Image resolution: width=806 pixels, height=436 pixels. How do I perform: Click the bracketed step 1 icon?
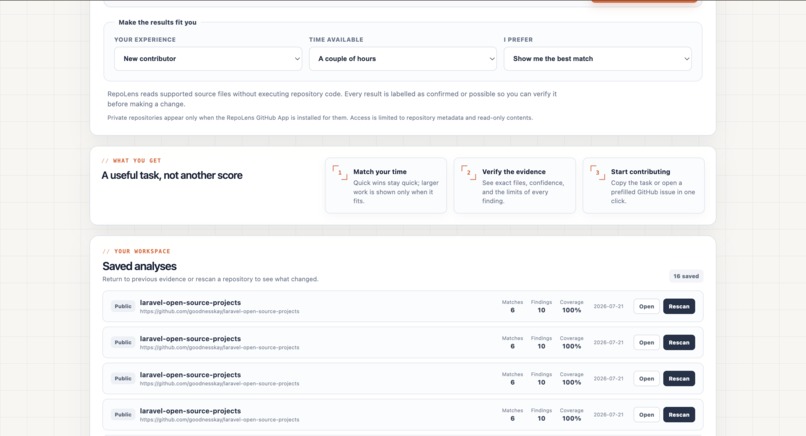[340, 172]
